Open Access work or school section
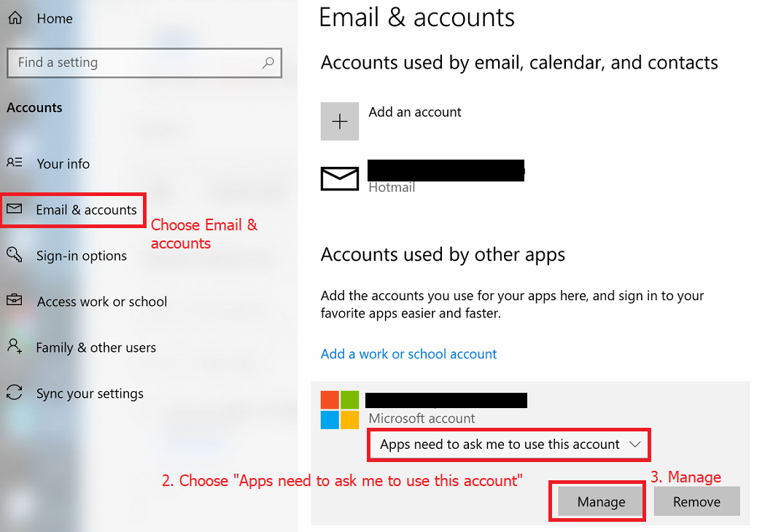 point(102,302)
